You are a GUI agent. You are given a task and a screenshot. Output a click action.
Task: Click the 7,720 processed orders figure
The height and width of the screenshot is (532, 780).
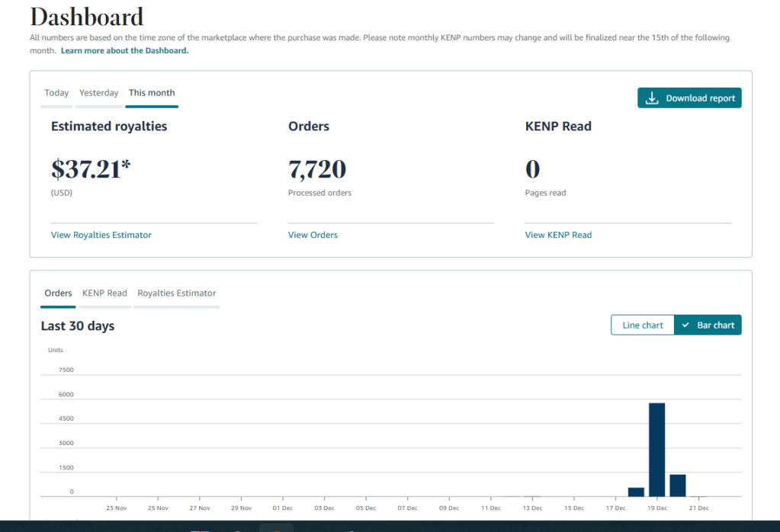click(x=317, y=168)
